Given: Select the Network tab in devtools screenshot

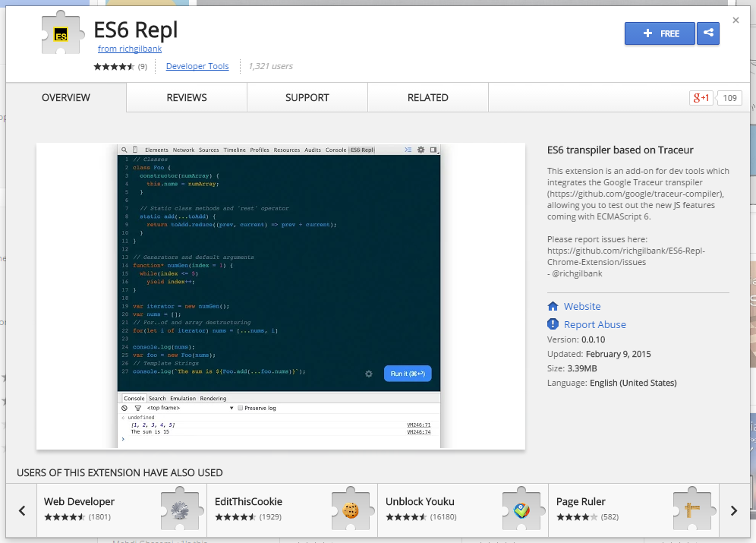Looking at the screenshot, I should point(184,150).
